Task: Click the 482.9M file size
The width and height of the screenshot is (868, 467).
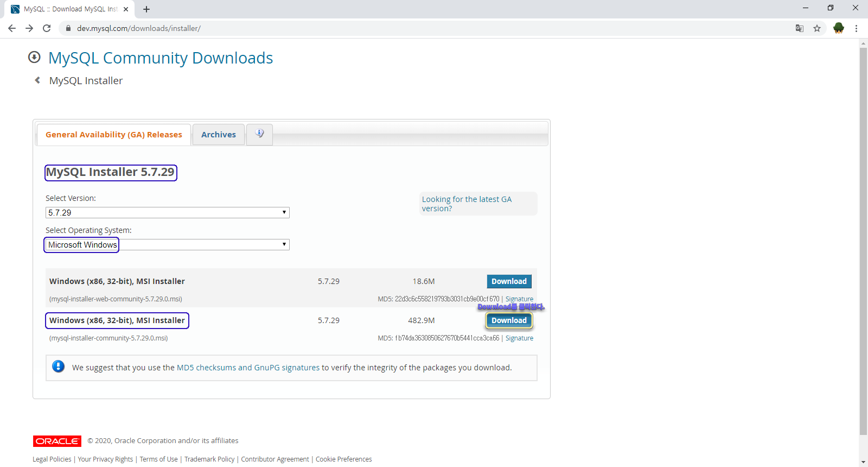Action: coord(422,320)
